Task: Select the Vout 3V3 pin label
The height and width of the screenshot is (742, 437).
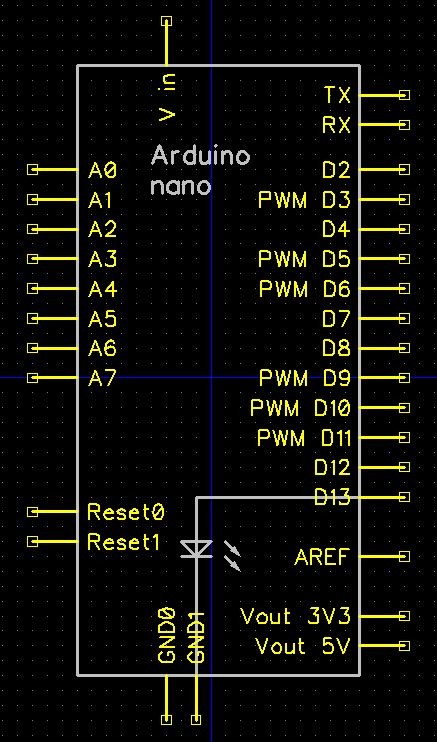Action: (296, 616)
